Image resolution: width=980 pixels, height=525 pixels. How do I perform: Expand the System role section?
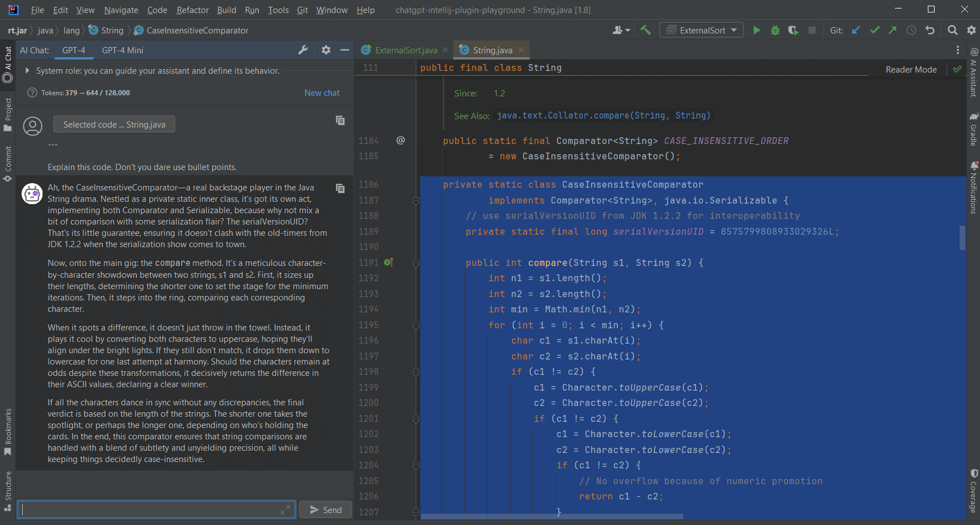tap(27, 71)
